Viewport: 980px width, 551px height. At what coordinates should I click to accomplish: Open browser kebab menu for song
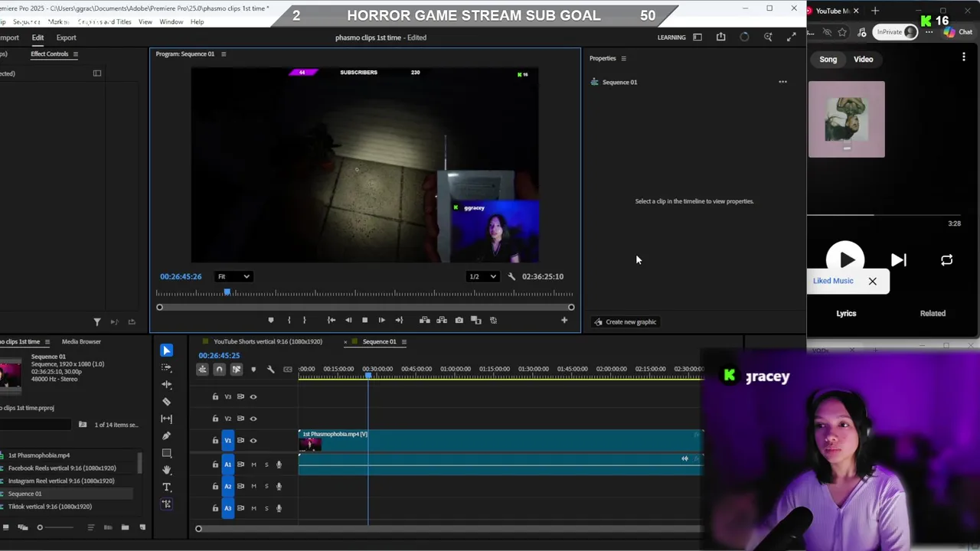tap(964, 57)
